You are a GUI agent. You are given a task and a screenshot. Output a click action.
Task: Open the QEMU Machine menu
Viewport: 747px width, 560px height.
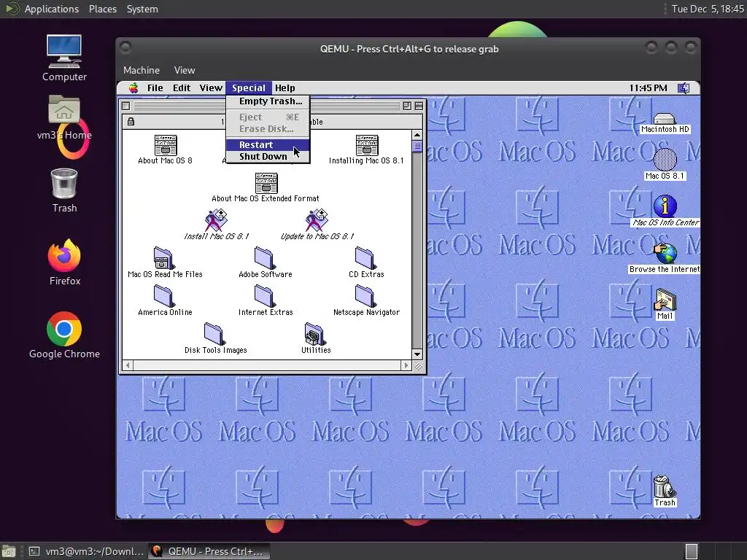click(x=142, y=70)
